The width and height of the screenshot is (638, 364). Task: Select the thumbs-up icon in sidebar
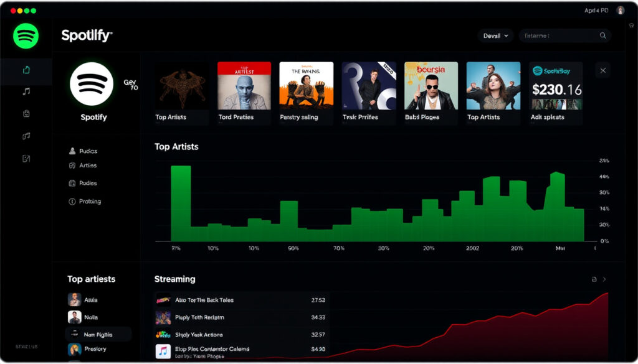(x=26, y=70)
